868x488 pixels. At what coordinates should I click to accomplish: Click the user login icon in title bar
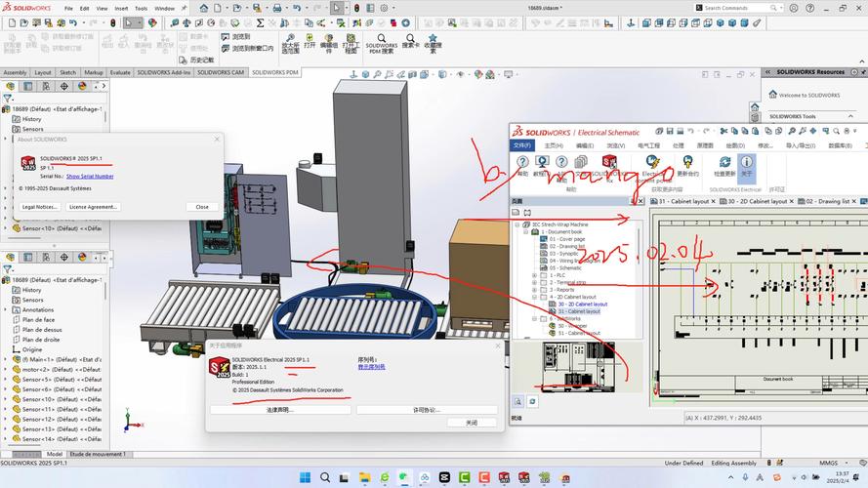(x=794, y=9)
